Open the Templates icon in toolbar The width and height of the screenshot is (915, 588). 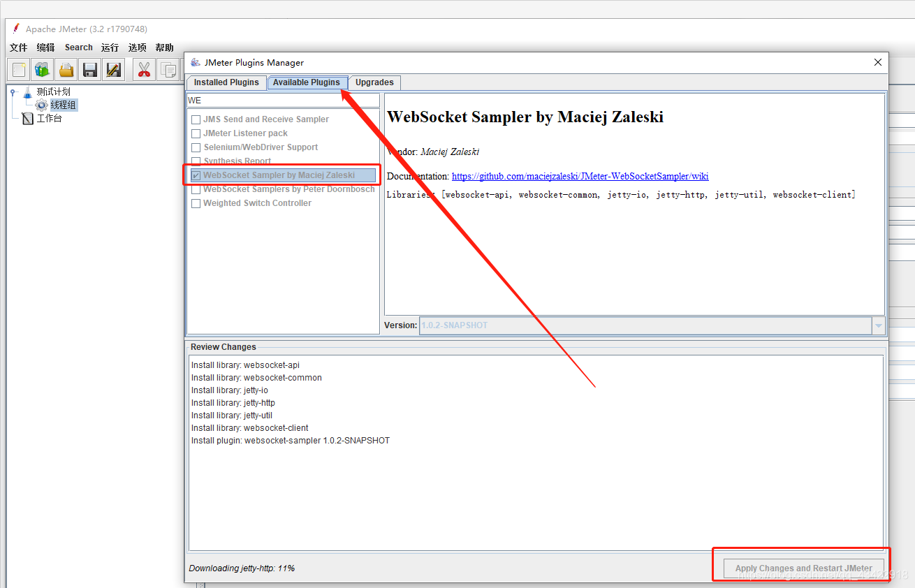point(43,69)
